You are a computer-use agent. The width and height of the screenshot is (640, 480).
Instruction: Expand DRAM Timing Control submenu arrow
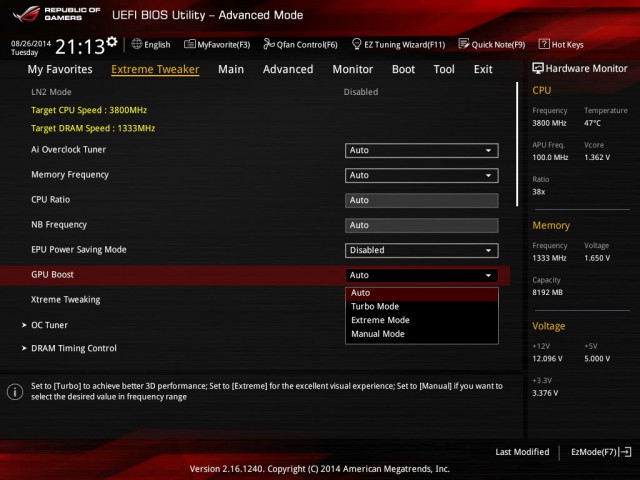(24, 349)
